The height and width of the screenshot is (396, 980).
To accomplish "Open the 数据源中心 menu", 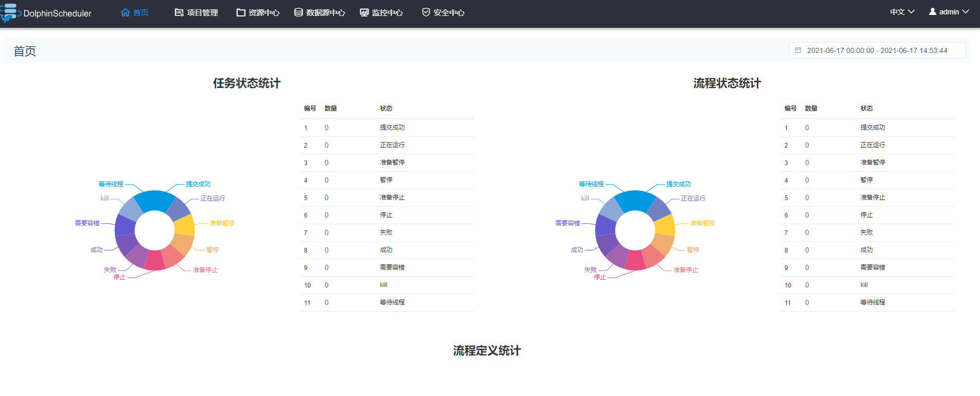I will [x=320, y=12].
